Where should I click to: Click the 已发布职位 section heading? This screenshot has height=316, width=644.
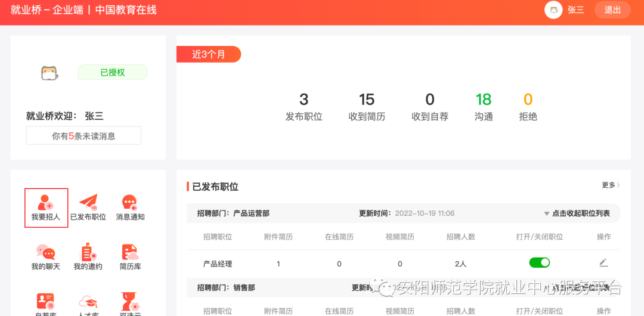click(x=215, y=187)
